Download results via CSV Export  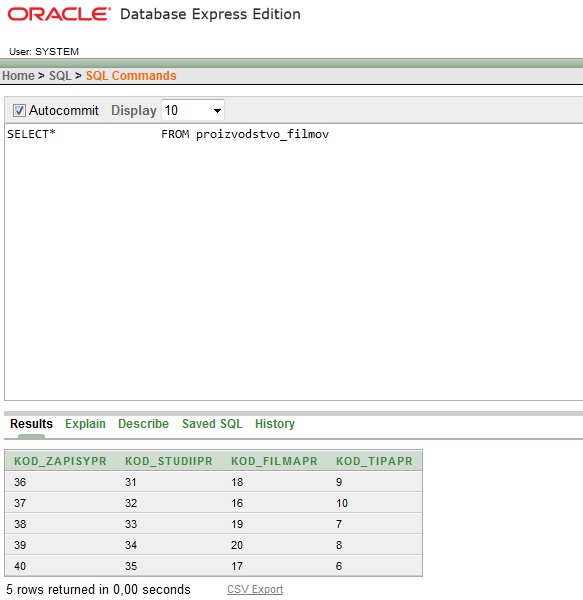255,589
